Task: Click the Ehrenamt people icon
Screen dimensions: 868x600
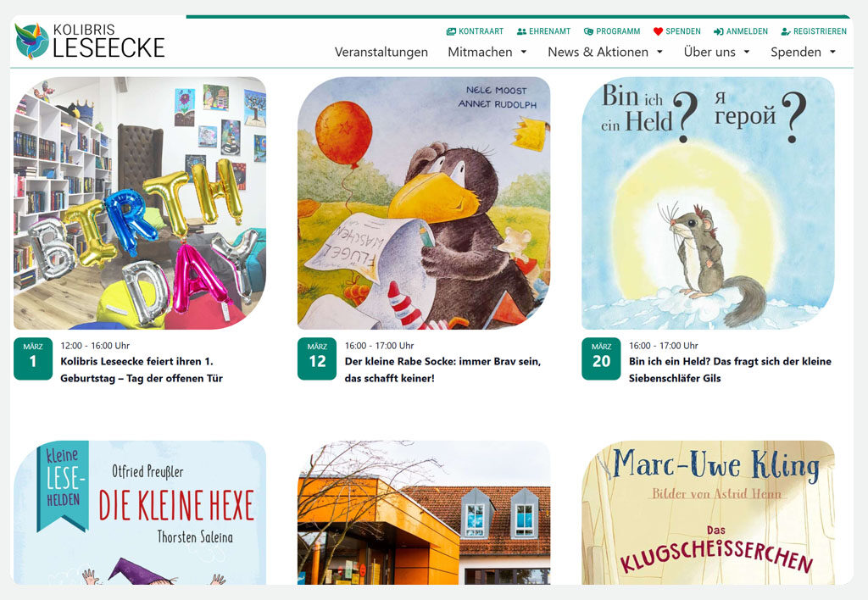Action: [x=521, y=31]
